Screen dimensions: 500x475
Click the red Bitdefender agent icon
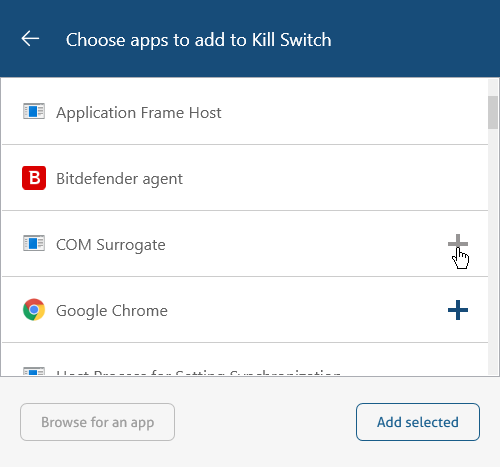[34, 178]
